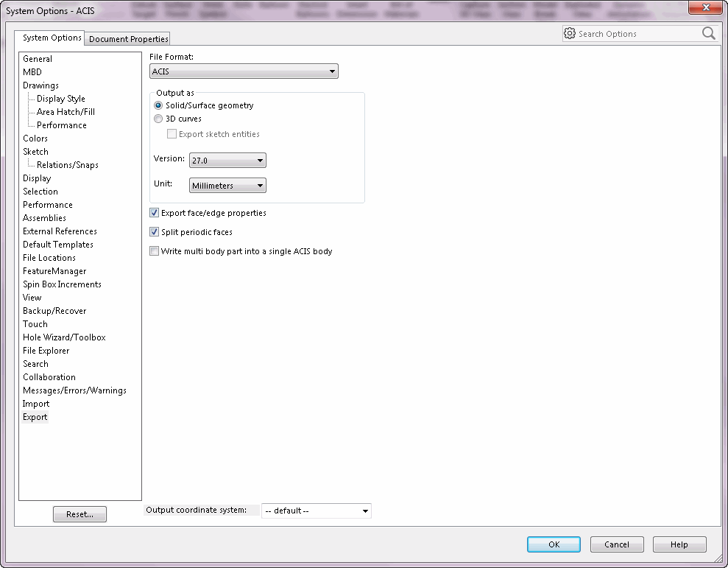
Task: Select Spin Box Increments category
Action: 63,284
